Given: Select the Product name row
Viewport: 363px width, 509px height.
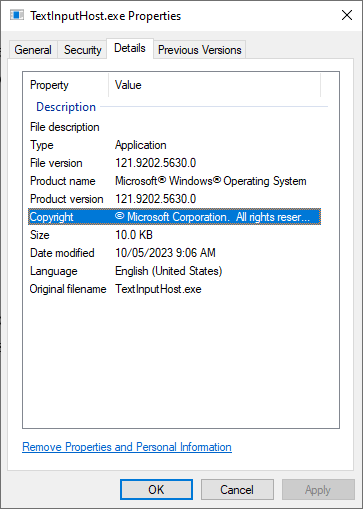Looking at the screenshot, I should [174, 181].
